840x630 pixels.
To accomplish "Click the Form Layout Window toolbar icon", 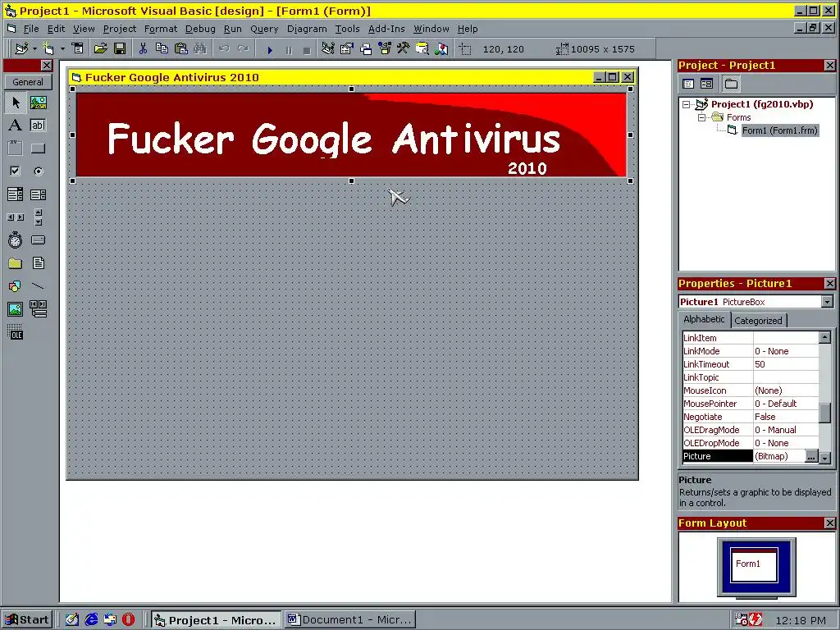I will [x=366, y=48].
